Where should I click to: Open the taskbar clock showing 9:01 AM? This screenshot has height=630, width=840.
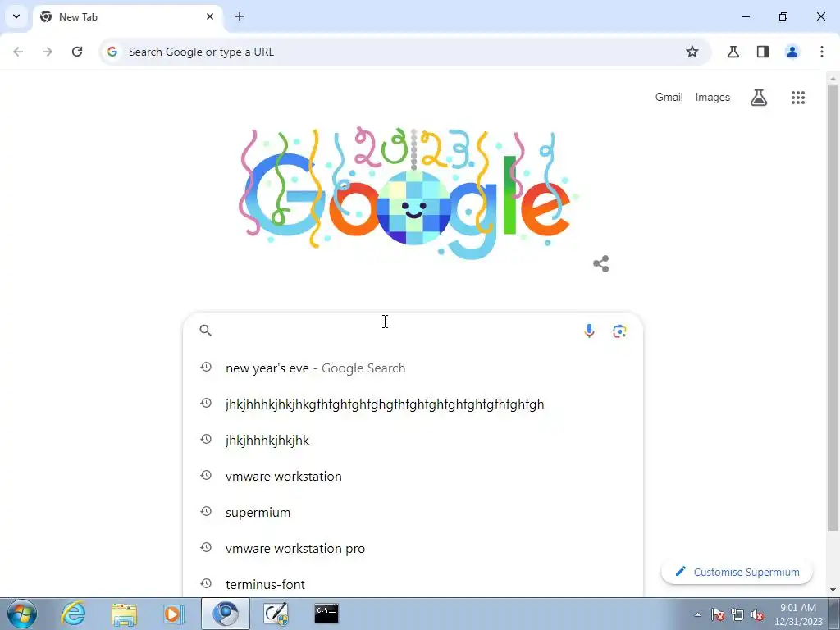click(798, 614)
